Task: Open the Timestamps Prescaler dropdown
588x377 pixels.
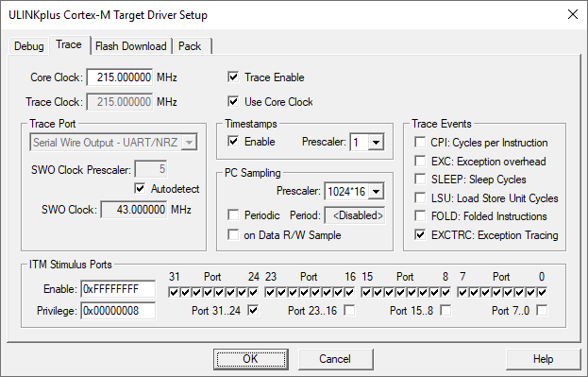Action: click(x=366, y=142)
